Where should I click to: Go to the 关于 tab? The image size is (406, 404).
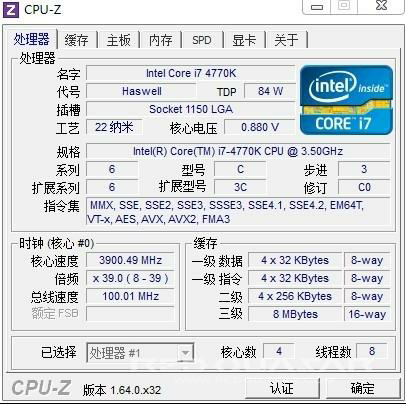[x=286, y=40]
